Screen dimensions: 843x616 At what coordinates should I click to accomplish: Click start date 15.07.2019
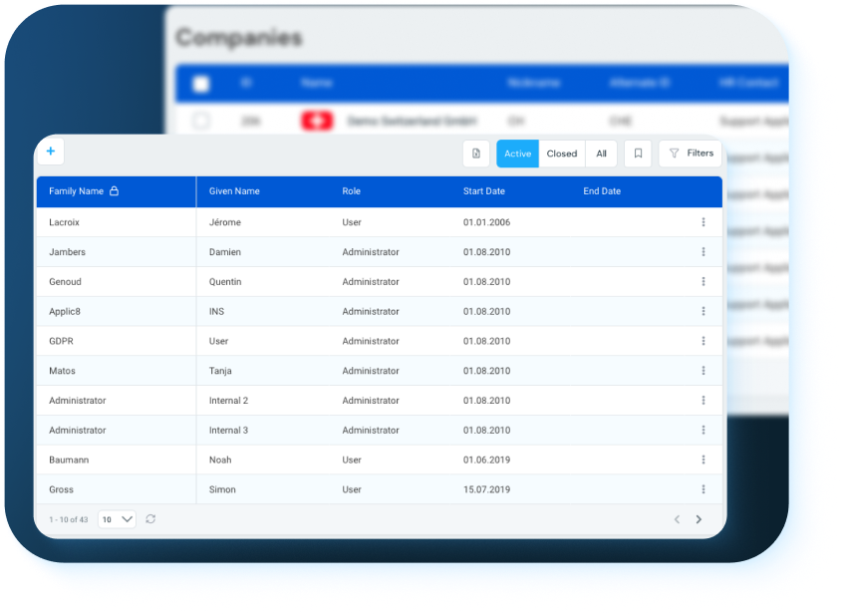click(486, 489)
